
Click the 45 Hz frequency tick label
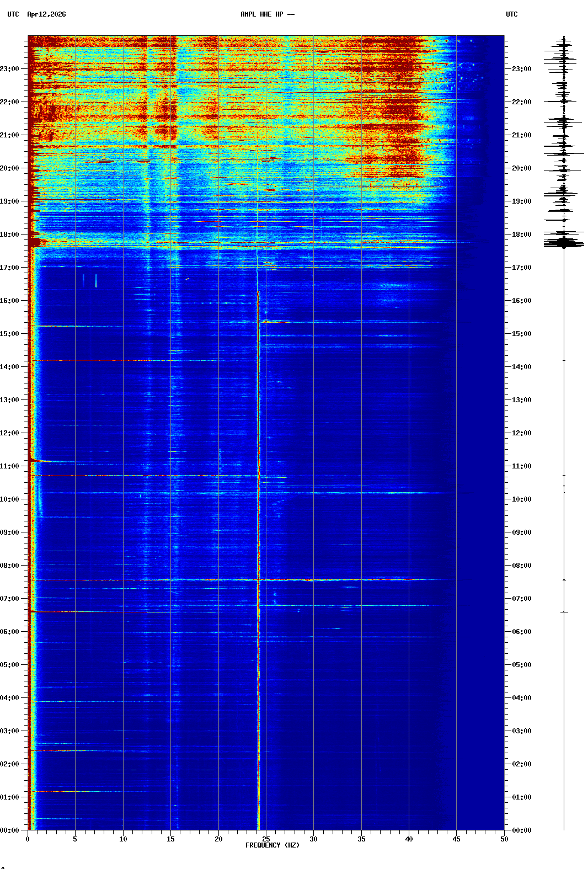pyautogui.click(x=456, y=839)
